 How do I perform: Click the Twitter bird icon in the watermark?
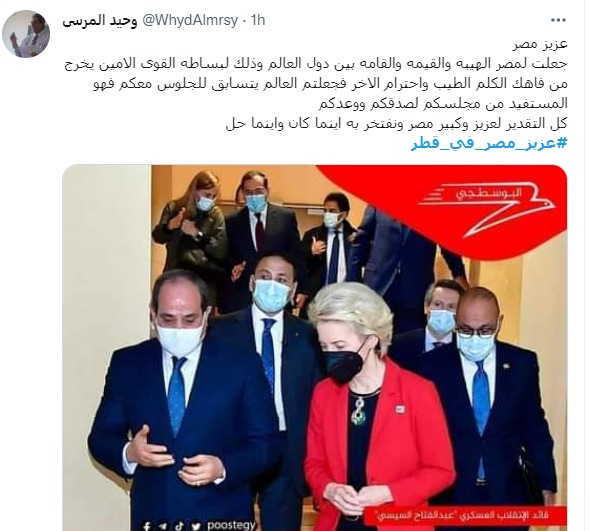pyautogui.click(x=196, y=525)
